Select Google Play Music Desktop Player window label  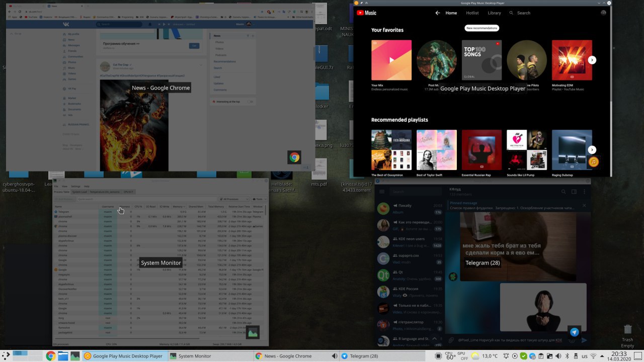(x=482, y=88)
